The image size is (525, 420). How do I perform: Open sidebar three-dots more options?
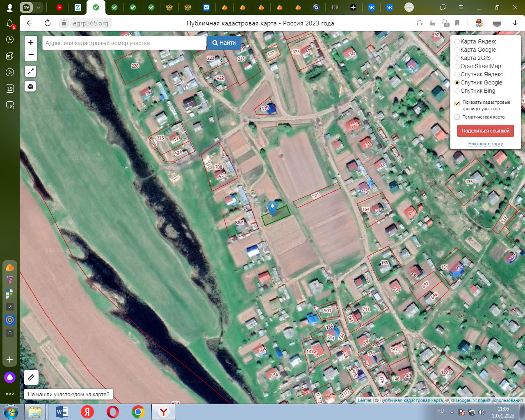(x=10, y=394)
